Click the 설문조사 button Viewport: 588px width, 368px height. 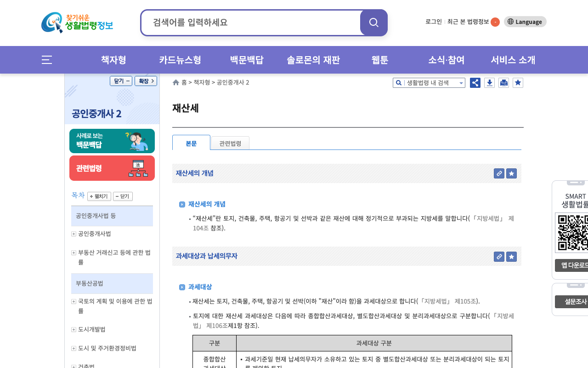tap(571, 302)
